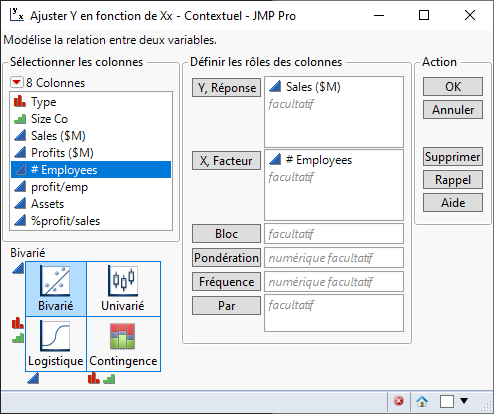
Task: Click the continuous icon beside %profit/sales
Action: point(20,220)
